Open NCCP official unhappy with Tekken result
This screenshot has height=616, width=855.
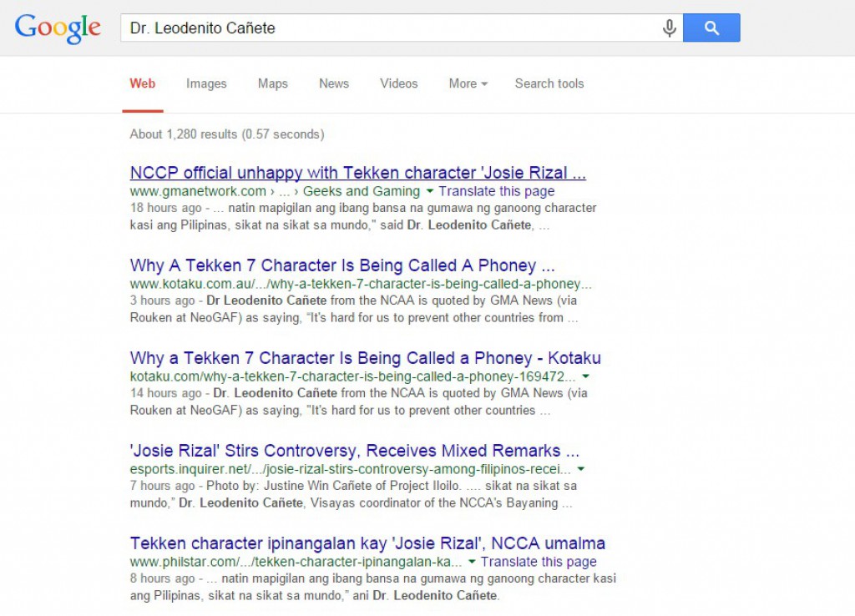[357, 173]
